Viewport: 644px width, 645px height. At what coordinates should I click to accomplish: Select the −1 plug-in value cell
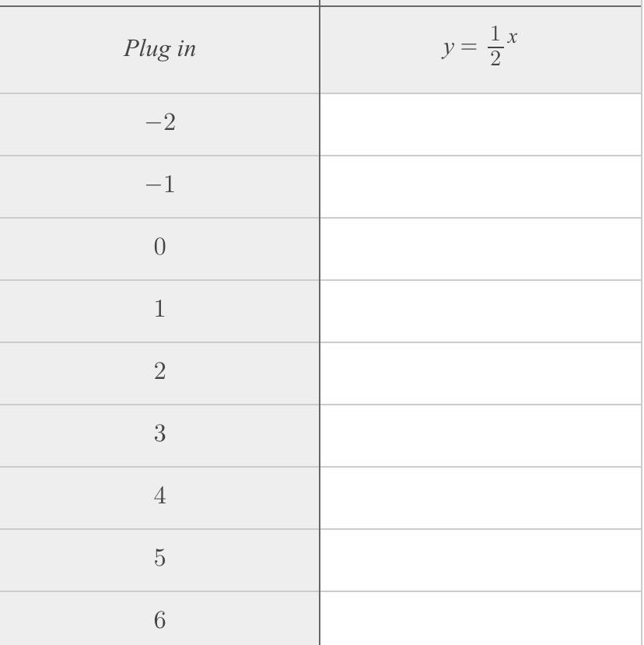[159, 185]
